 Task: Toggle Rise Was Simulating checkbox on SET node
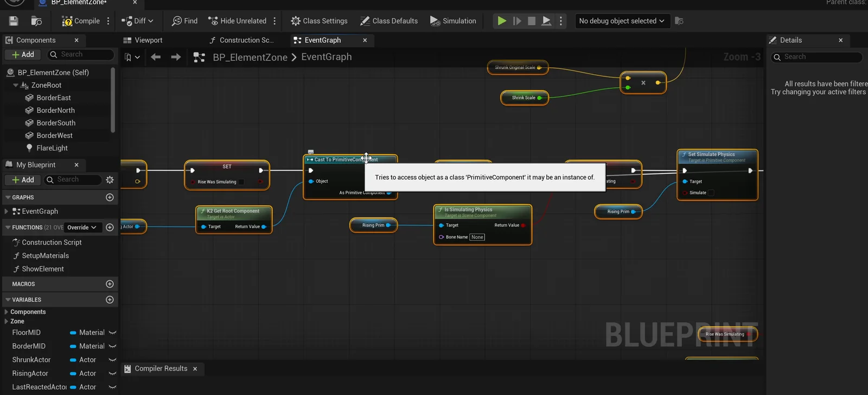click(241, 182)
